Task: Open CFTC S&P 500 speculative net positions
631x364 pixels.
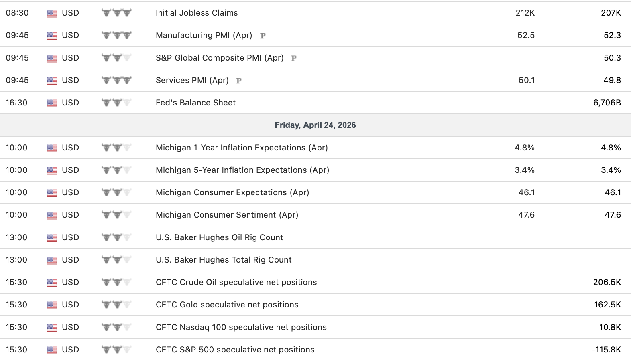Action: click(235, 350)
